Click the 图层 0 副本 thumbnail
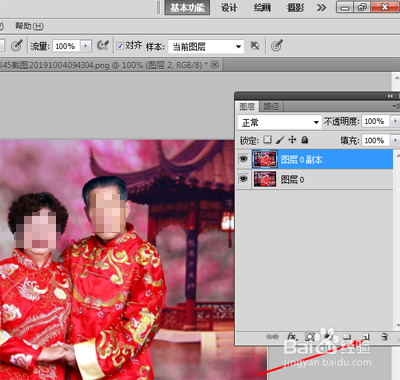The image size is (400, 380). [265, 159]
